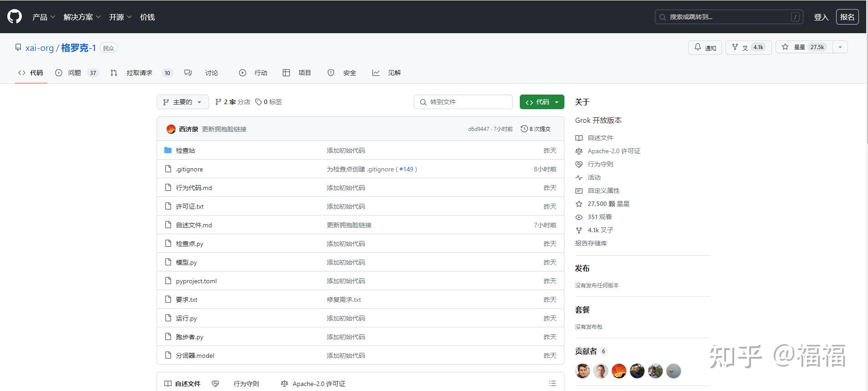Click the star icon beside 27,500 颗星星
Viewport: 868px width, 391px height.
(x=579, y=204)
